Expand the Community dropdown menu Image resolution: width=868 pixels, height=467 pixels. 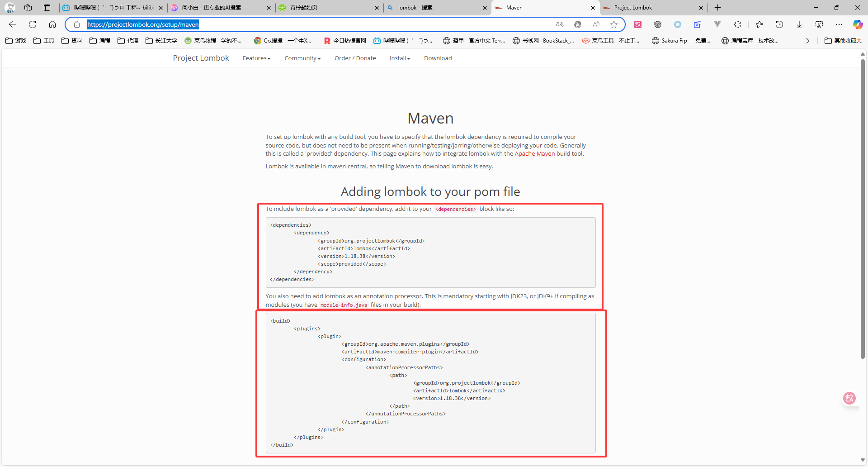pos(302,58)
